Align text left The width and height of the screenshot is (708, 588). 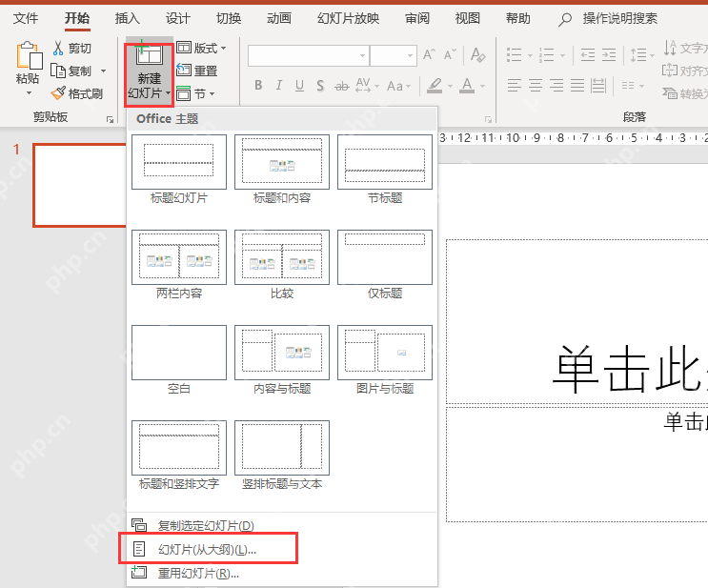point(514,86)
